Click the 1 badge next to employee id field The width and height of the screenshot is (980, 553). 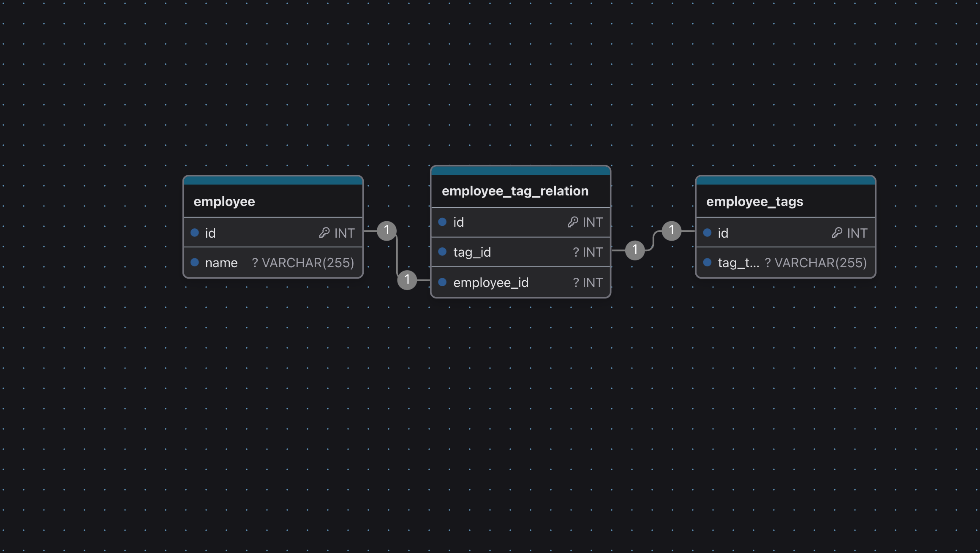coord(387,230)
